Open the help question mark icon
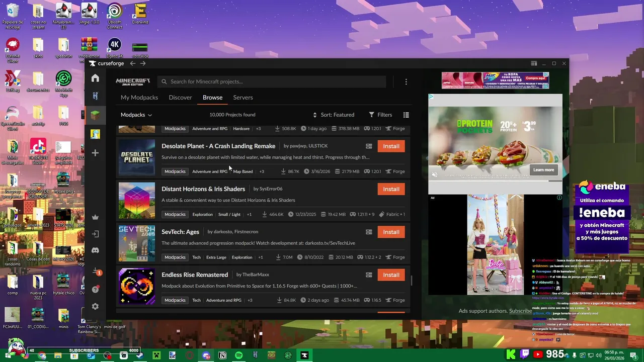Viewport: 644px width, 362px height. pos(95,290)
